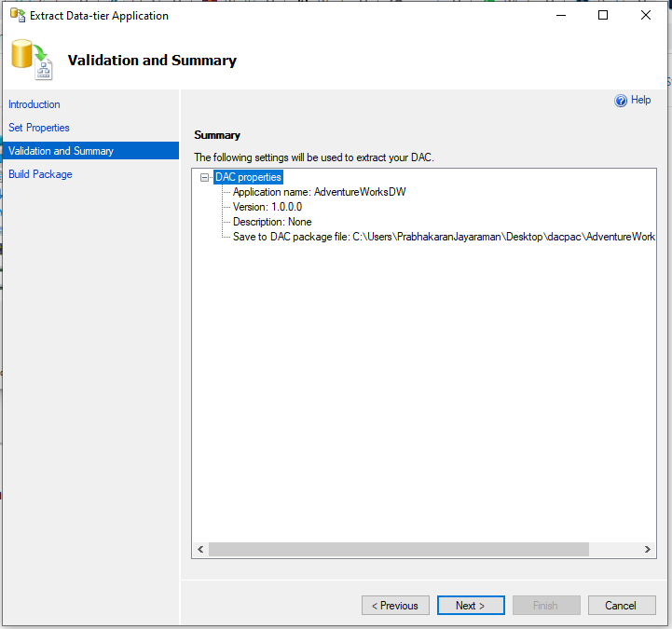Go to the Set Properties step
The image size is (672, 629).
pyautogui.click(x=39, y=128)
